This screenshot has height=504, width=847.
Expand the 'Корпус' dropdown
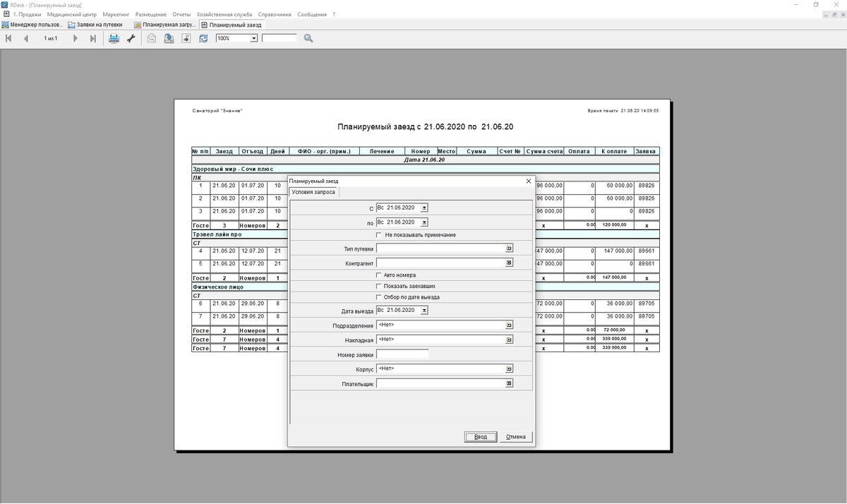click(x=509, y=369)
